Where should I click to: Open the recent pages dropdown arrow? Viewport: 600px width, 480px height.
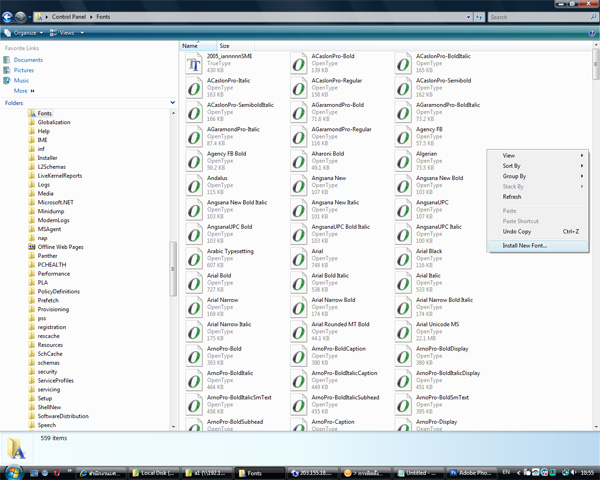tap(29, 17)
